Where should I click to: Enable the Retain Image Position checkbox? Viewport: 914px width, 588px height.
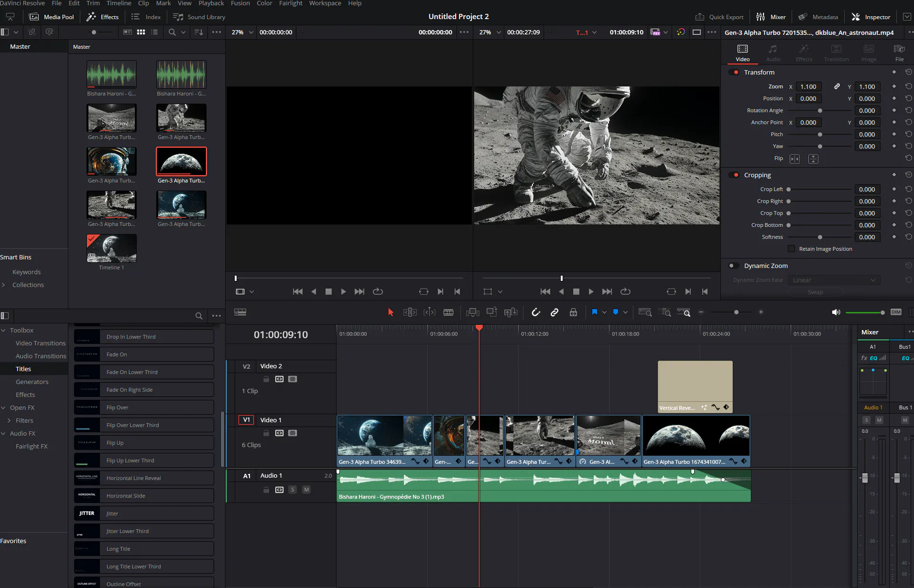792,249
